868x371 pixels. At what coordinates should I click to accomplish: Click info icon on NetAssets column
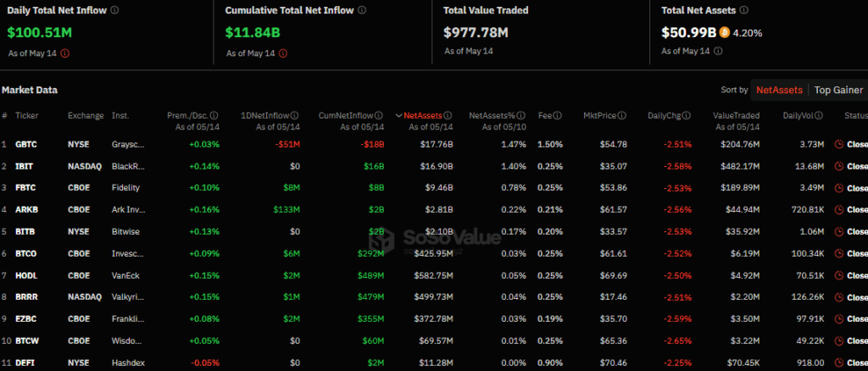[448, 115]
